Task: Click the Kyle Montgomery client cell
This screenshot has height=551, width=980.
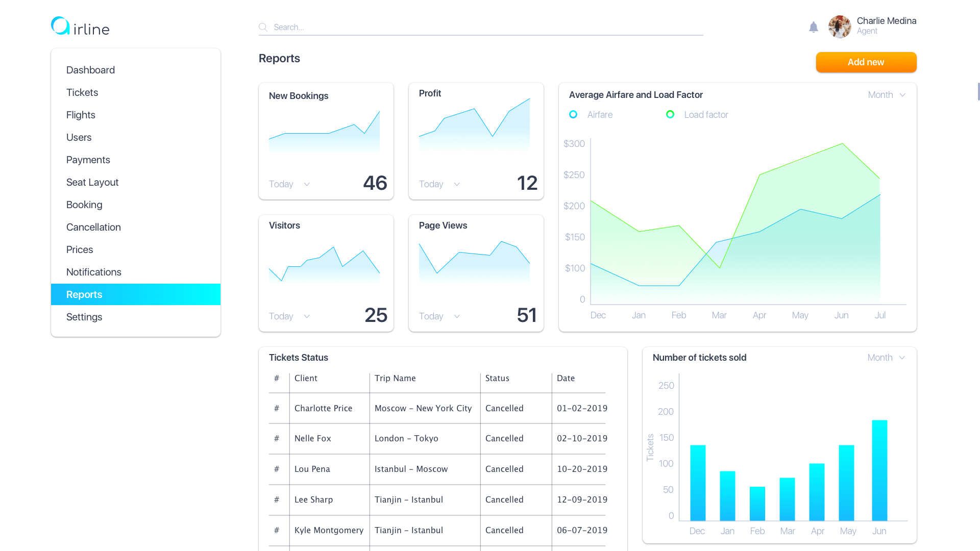Action: (330, 531)
